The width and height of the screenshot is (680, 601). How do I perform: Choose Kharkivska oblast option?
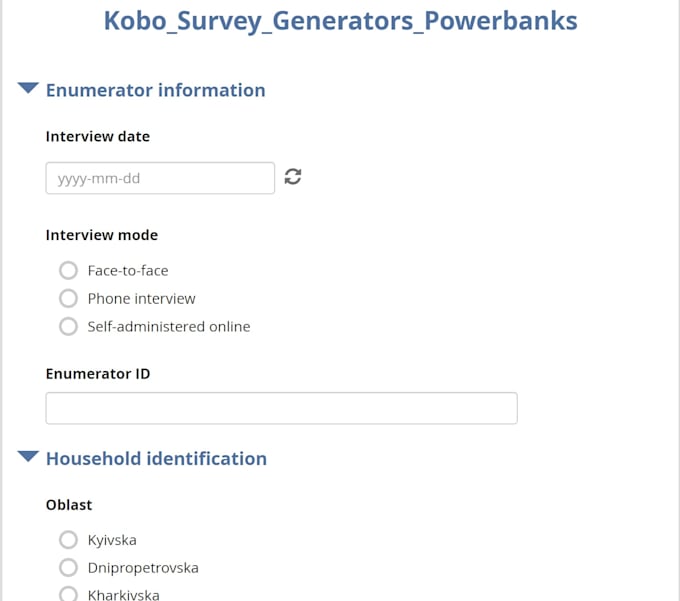pyautogui.click(x=69, y=594)
